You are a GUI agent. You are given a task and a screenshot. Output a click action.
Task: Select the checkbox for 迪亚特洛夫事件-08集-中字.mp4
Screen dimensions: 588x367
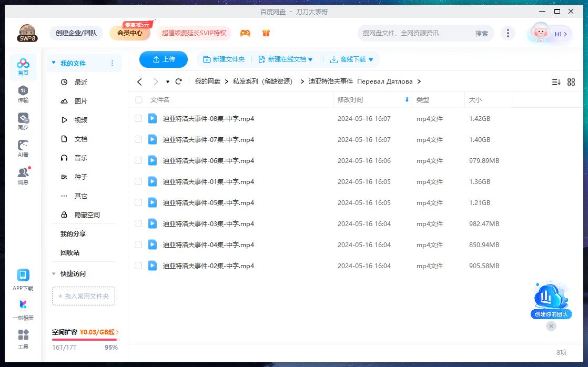coord(138,118)
